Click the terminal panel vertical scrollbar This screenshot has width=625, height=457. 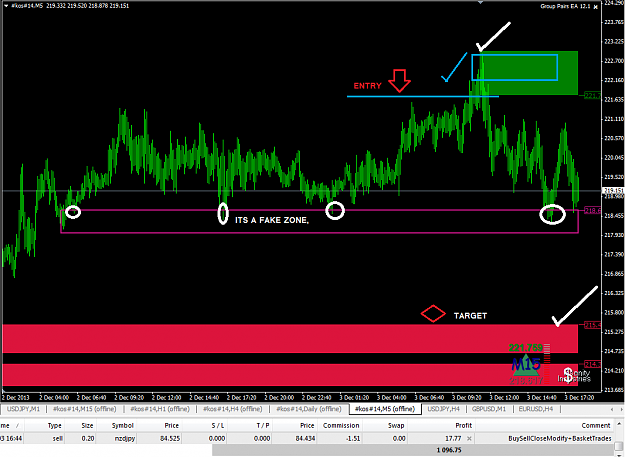(619, 438)
